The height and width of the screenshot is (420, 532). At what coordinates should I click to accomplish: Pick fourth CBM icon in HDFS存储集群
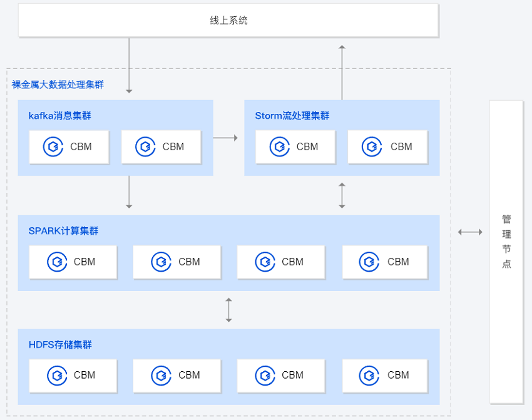pos(369,375)
